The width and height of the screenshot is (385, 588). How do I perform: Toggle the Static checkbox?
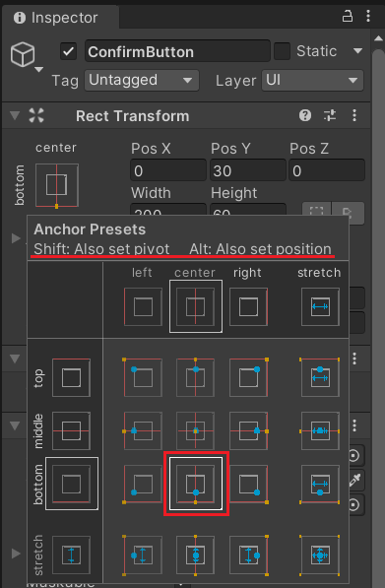pos(282,51)
